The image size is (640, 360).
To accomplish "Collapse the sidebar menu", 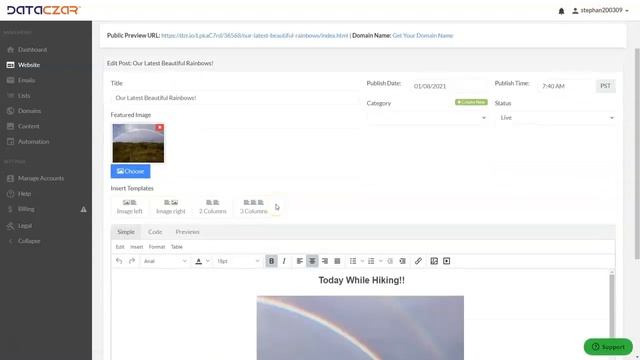I will point(29,241).
